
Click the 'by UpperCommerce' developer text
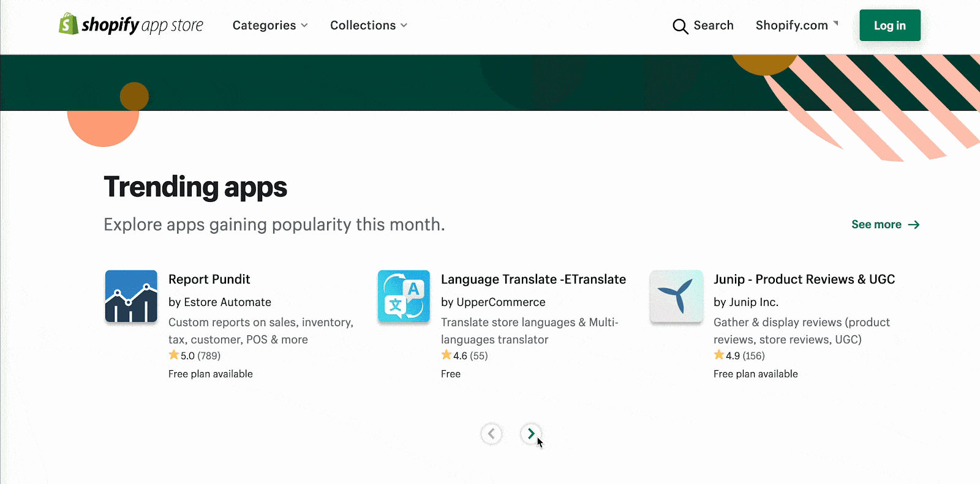[x=493, y=302]
